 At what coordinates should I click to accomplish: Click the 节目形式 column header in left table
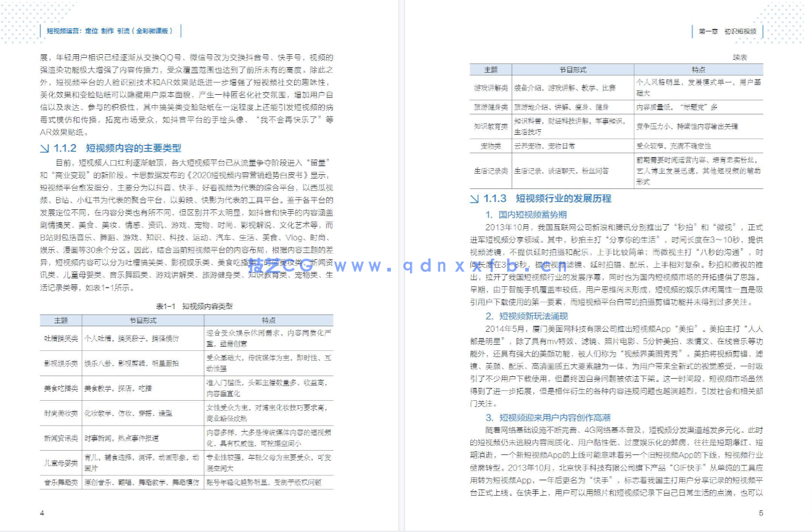(142, 320)
